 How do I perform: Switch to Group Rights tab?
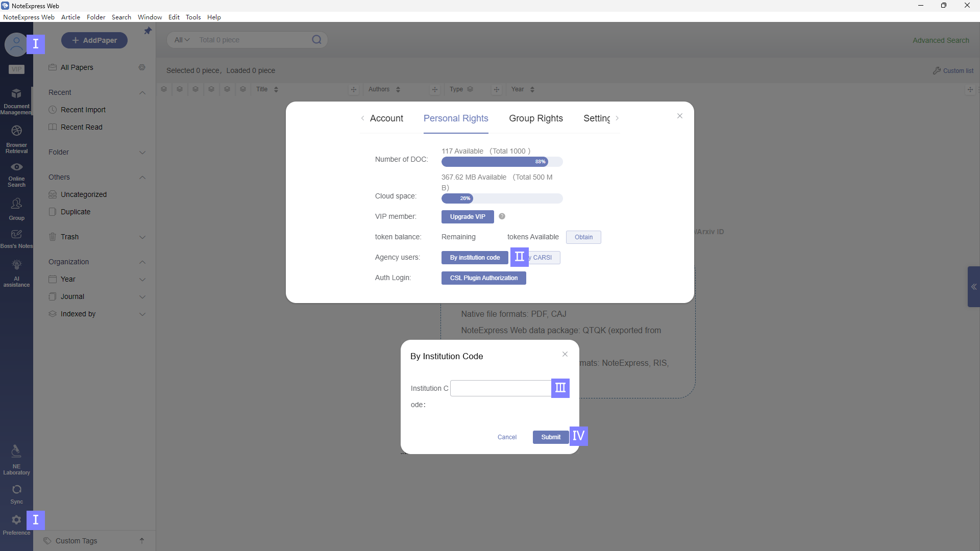(535, 118)
